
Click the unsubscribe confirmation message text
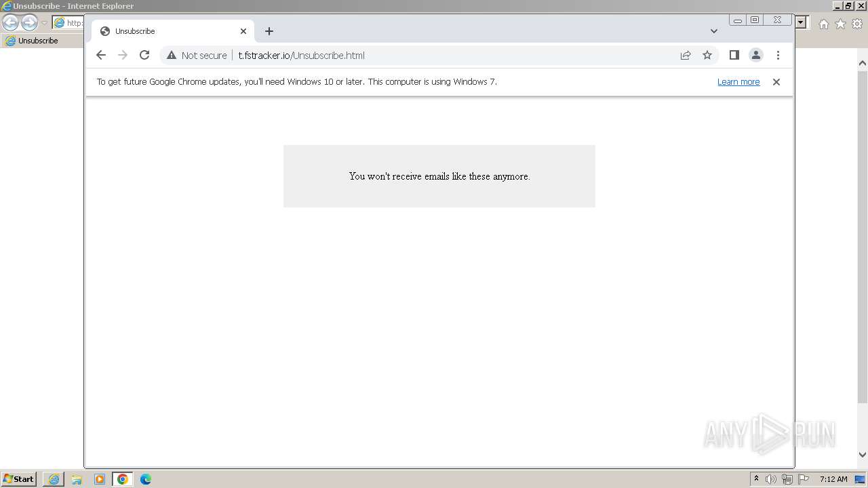pyautogui.click(x=439, y=176)
